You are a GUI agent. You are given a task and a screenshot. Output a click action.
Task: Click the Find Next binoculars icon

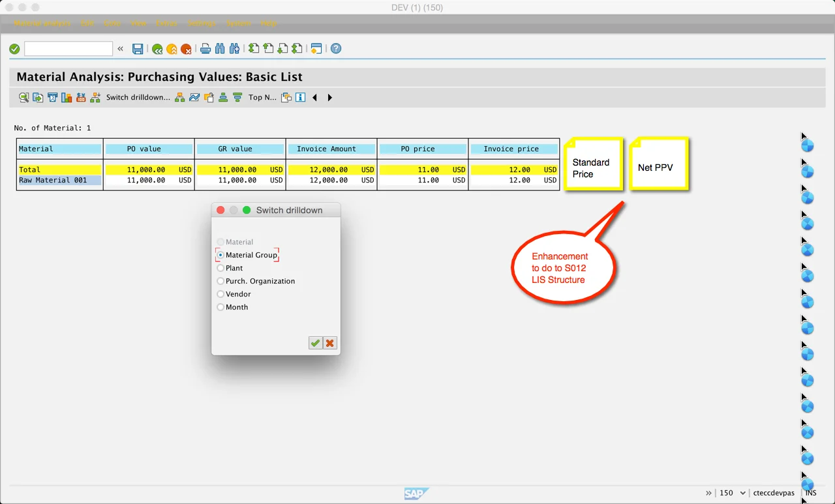[x=234, y=49]
